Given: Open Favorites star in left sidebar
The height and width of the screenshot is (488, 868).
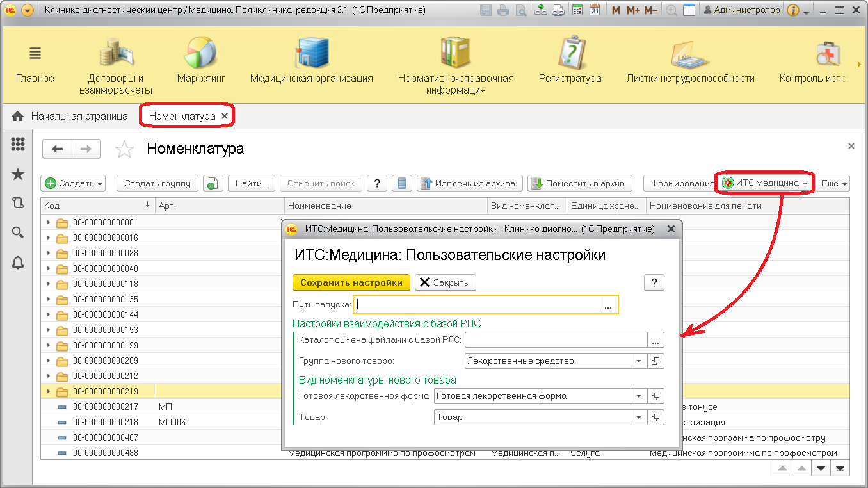Looking at the screenshot, I should (x=18, y=174).
